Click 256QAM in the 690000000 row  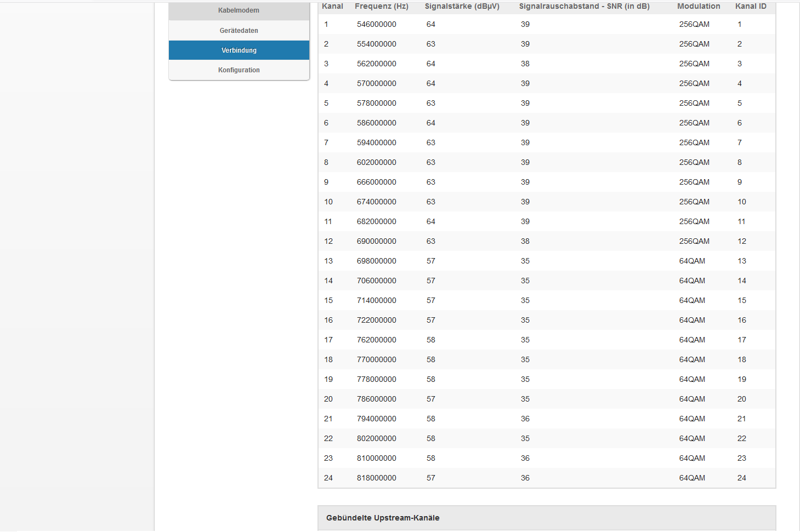(694, 241)
